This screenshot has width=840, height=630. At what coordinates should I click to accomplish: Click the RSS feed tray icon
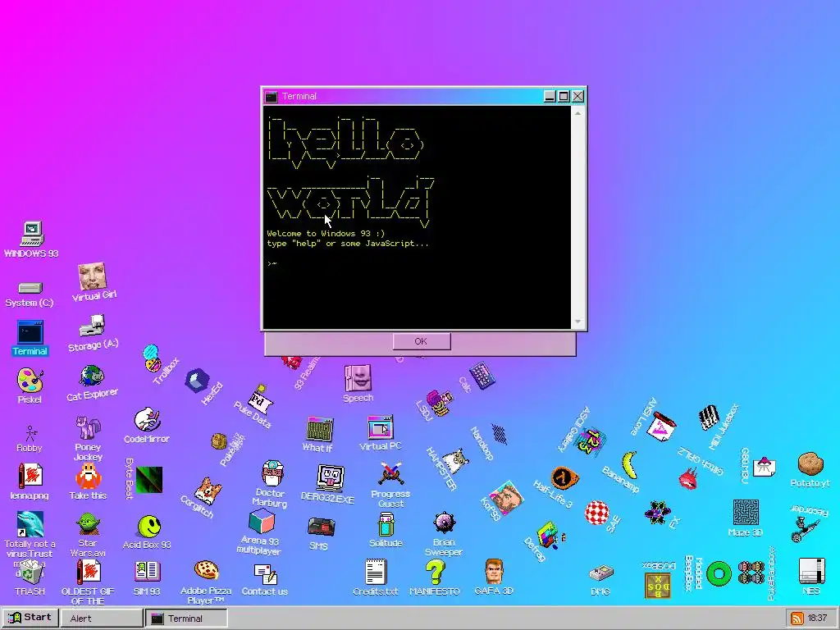coord(797,619)
